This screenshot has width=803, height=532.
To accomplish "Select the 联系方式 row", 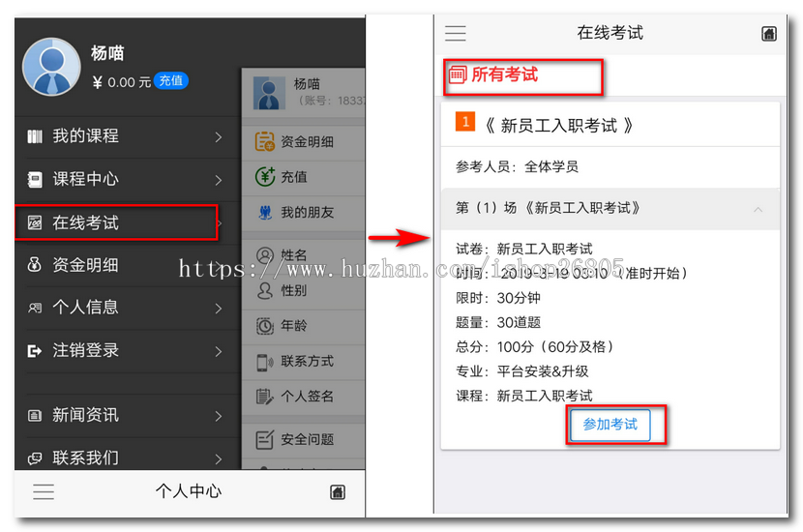I will [x=304, y=362].
